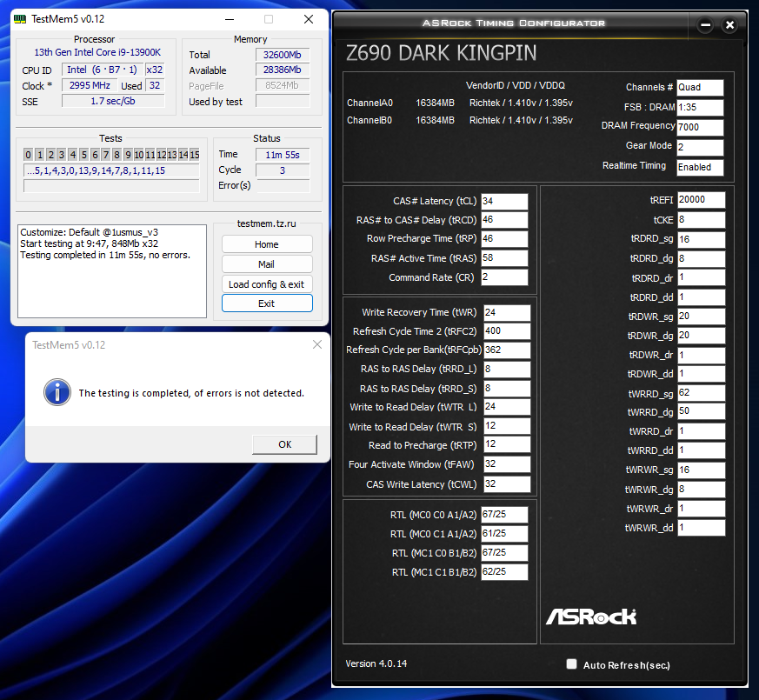Close the ASRock Timing Configurator window
759x700 pixels.
(x=729, y=24)
